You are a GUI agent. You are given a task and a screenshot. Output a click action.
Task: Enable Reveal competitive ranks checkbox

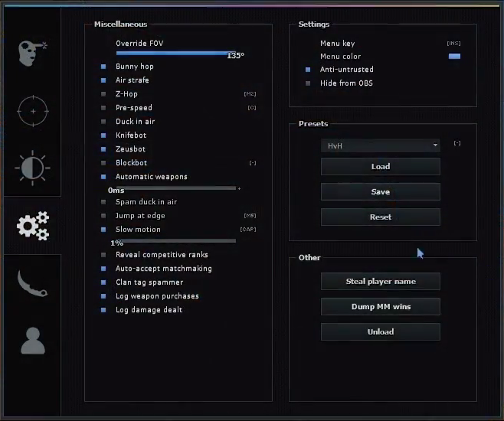[103, 255]
